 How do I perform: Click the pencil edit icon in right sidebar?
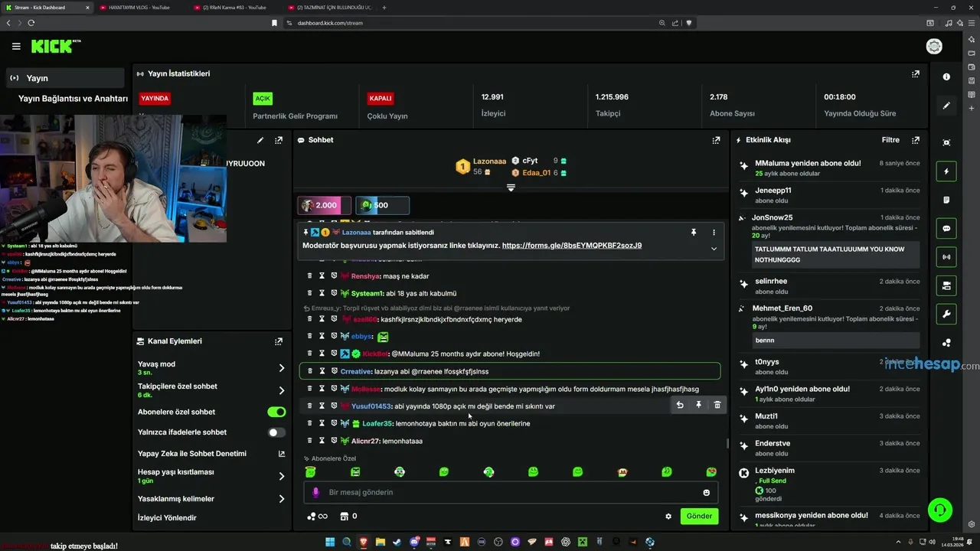(946, 106)
